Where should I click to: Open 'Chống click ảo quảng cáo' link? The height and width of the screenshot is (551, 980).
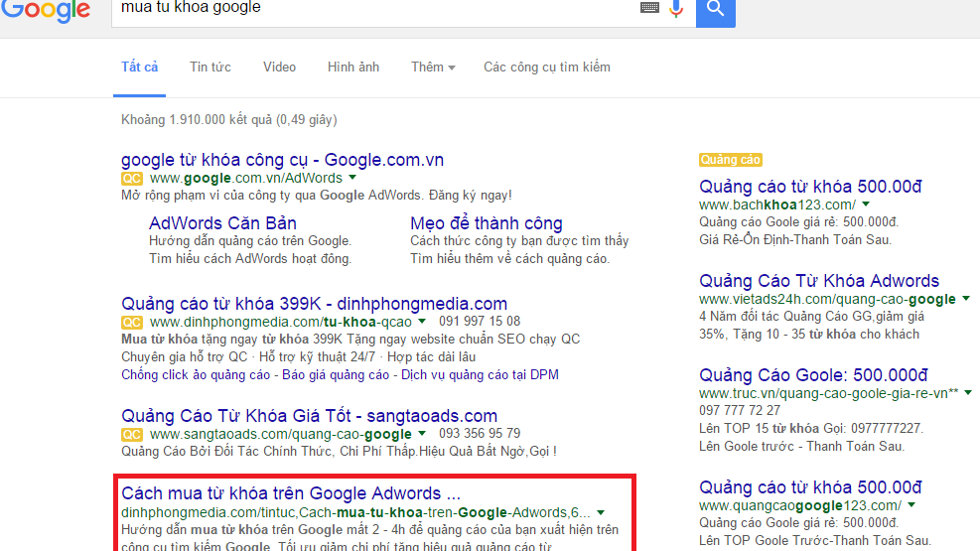196,375
